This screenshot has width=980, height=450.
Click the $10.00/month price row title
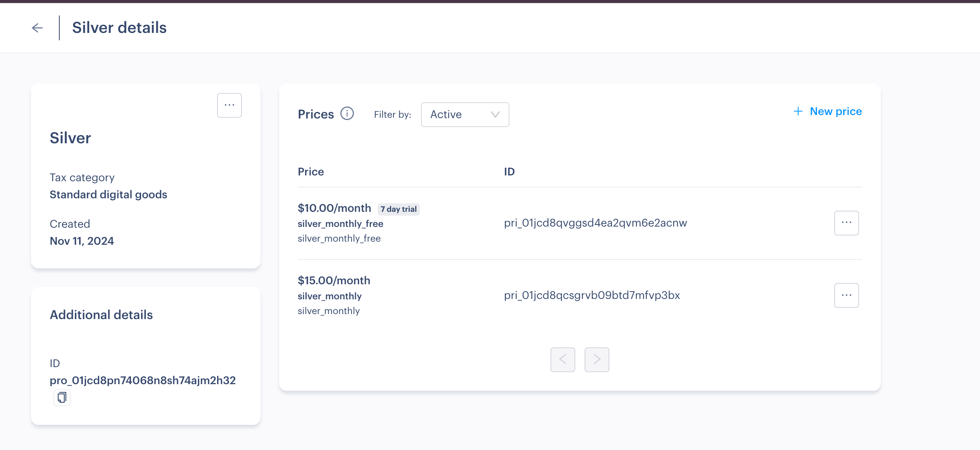point(334,208)
